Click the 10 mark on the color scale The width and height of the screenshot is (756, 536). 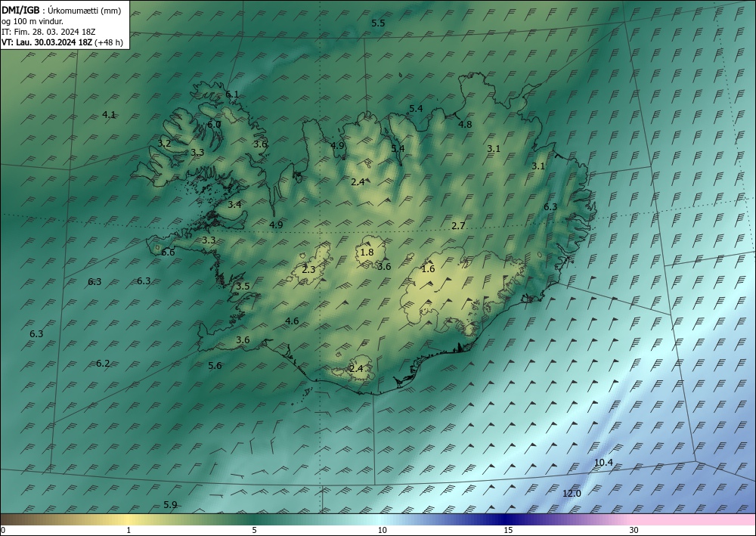[x=383, y=531]
